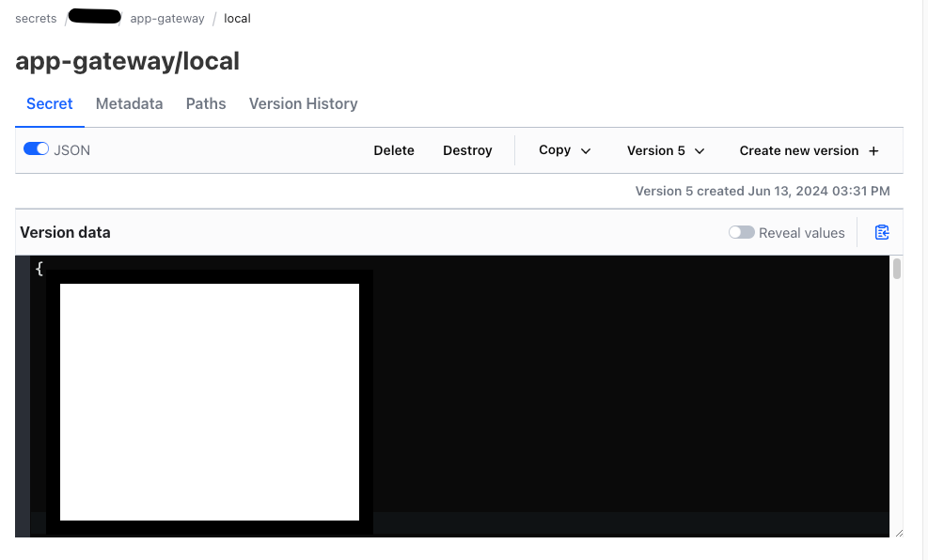Grab the editor resize handle corner
The image size is (928, 560).
[x=899, y=533]
